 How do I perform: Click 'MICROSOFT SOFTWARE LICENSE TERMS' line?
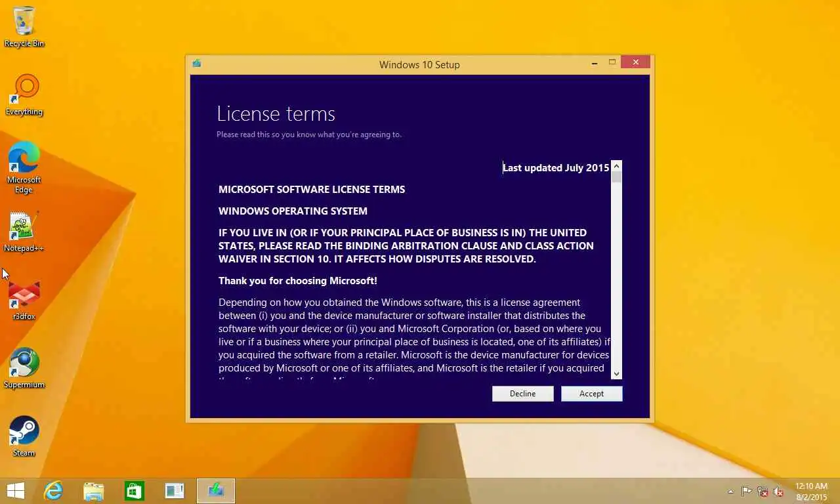[312, 189]
